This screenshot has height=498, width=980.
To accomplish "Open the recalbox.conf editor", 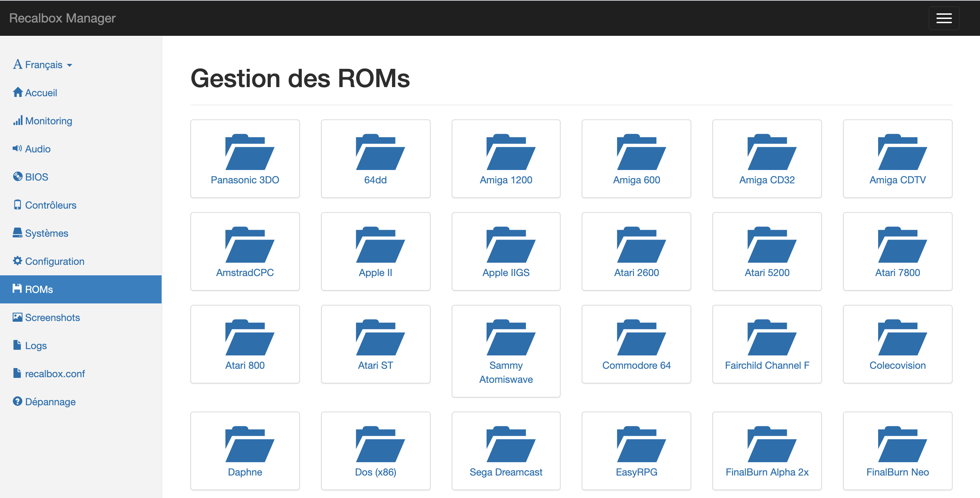I will click(x=81, y=374).
